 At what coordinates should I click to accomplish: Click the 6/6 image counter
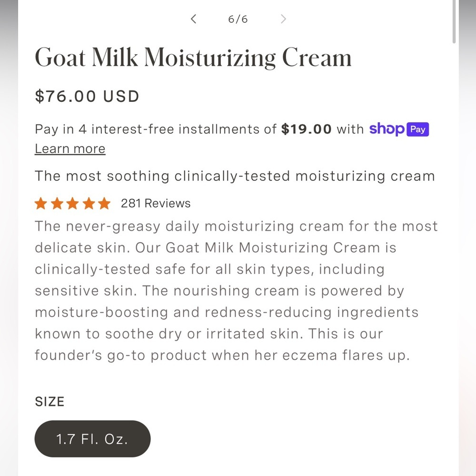click(x=238, y=19)
